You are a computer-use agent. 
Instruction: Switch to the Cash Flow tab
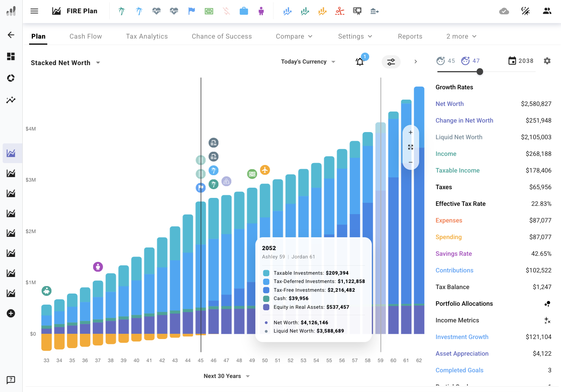(85, 36)
